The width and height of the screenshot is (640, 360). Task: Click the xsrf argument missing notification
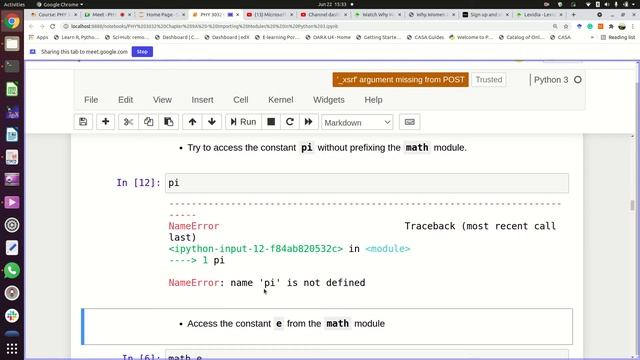[400, 80]
